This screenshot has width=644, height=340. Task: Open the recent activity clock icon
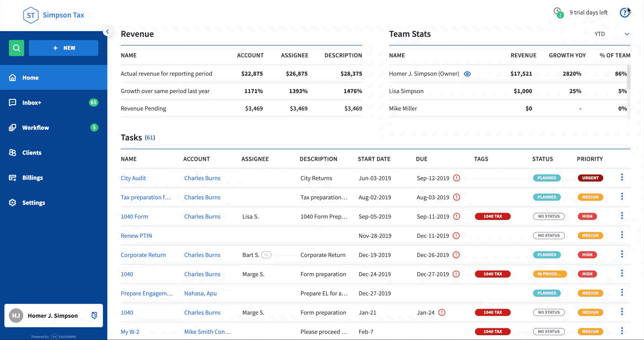[x=558, y=12]
